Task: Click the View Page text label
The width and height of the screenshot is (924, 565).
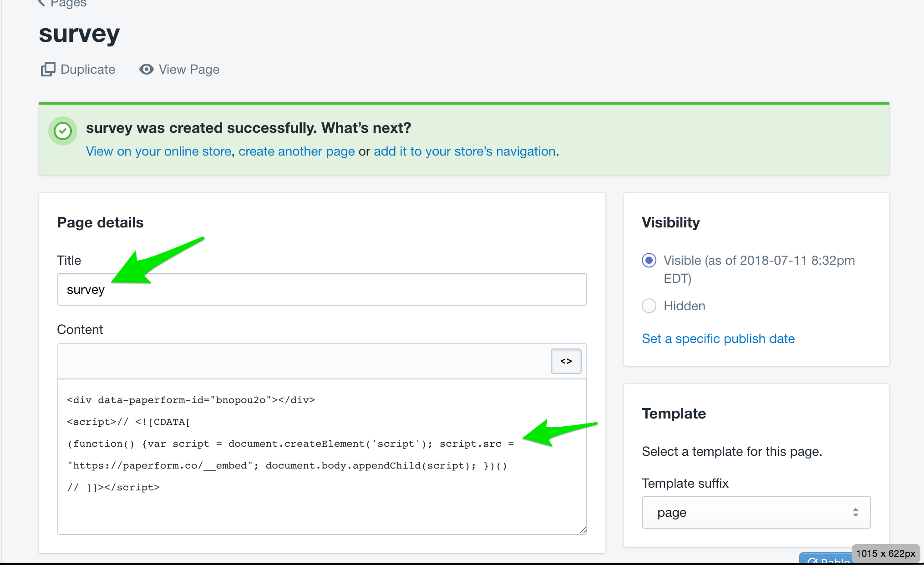Action: pyautogui.click(x=189, y=69)
